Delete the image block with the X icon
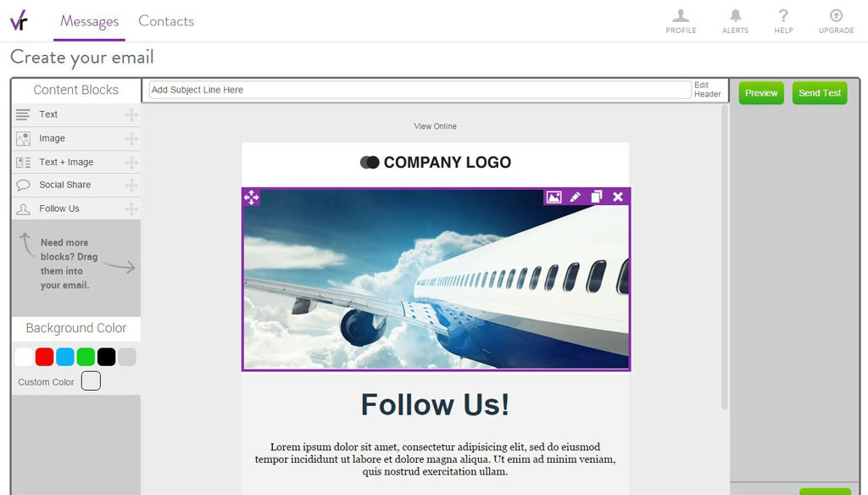 click(x=618, y=197)
